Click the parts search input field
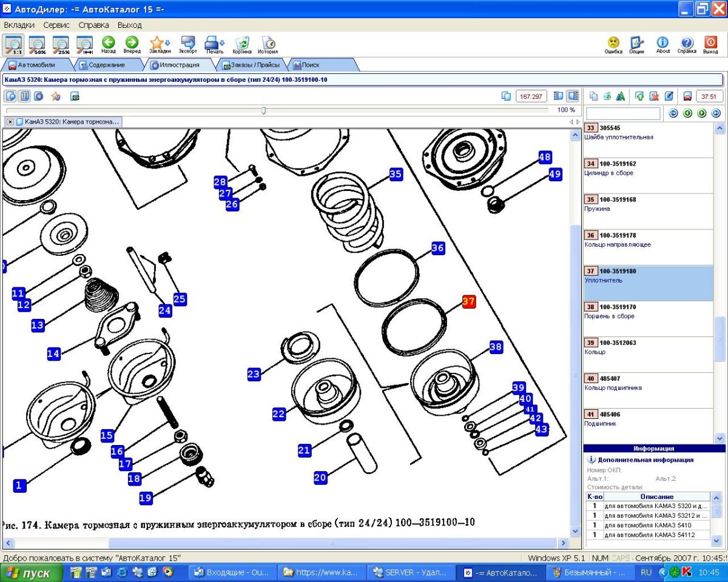Screen dimensions: 728x582 pyautogui.click(x=623, y=113)
